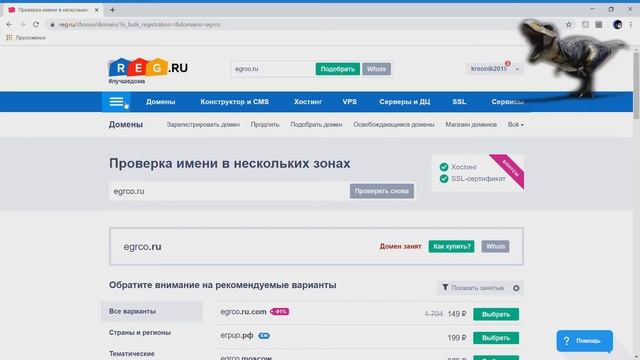
Task: Open the Помощь help chat button
Action: point(584,341)
